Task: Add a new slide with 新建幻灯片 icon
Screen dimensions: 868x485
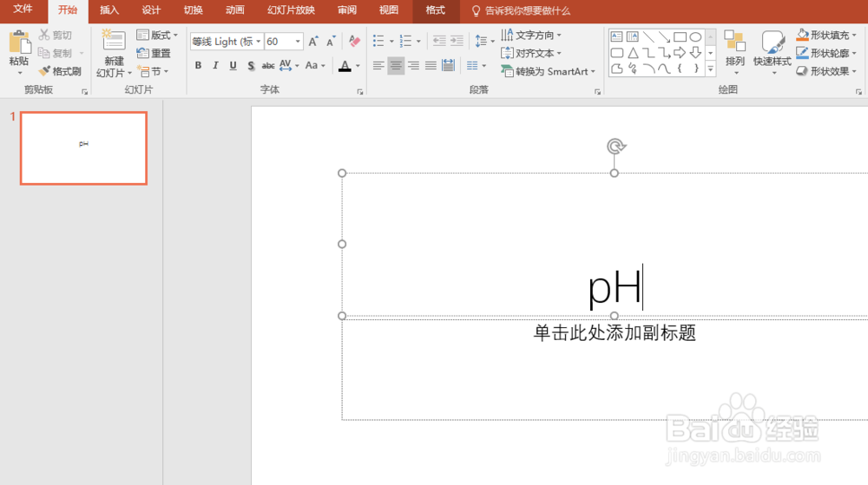Action: tap(114, 41)
